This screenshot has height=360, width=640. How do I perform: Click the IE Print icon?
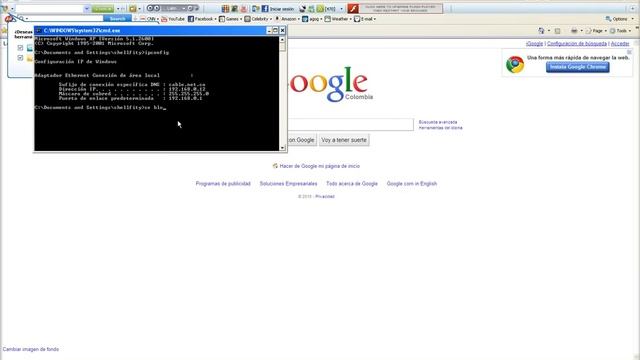[x=574, y=31]
